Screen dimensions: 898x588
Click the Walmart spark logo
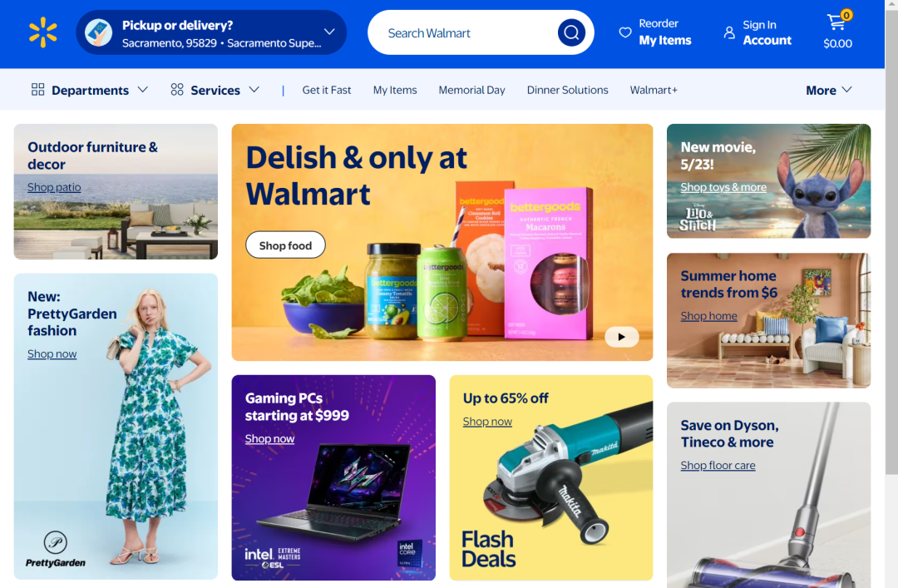click(43, 32)
